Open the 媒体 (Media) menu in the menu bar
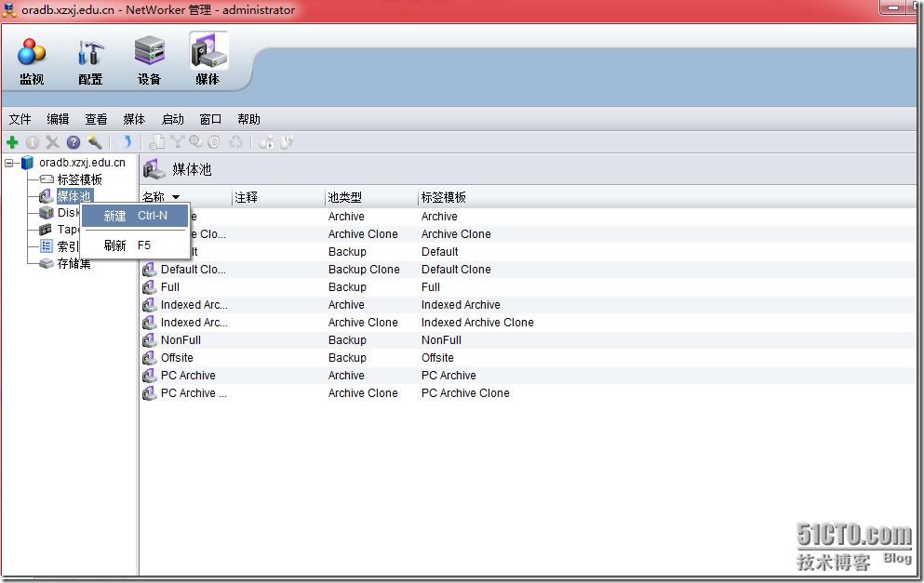The height and width of the screenshot is (583, 924). (134, 120)
